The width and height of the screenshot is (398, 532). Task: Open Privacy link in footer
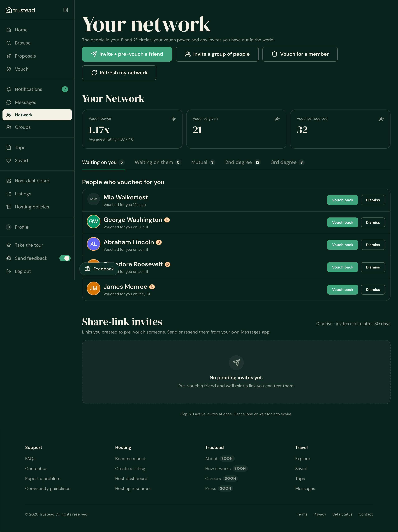click(320, 514)
